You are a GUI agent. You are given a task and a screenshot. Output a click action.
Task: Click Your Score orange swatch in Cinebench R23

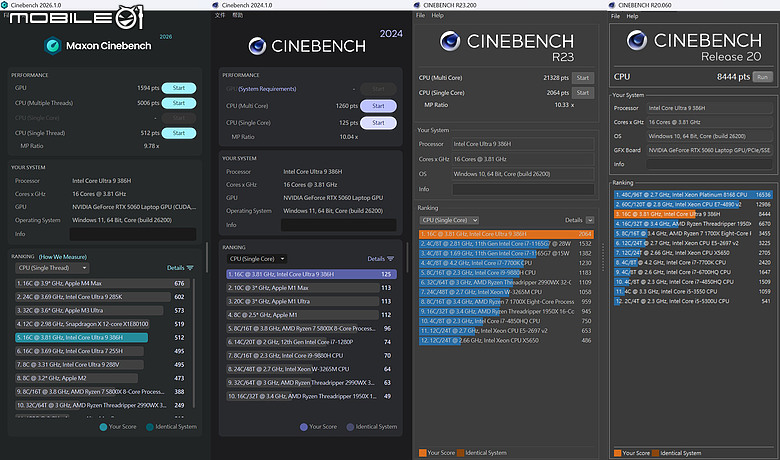(422, 453)
